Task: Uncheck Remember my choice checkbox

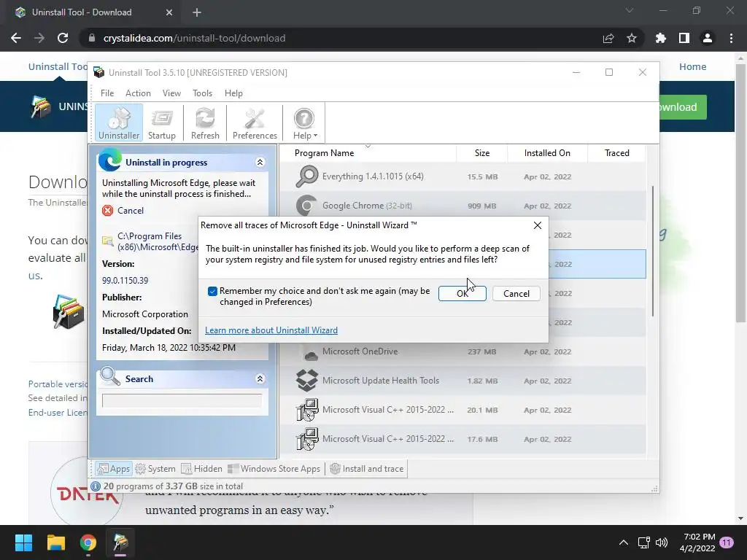Action: pos(212,291)
